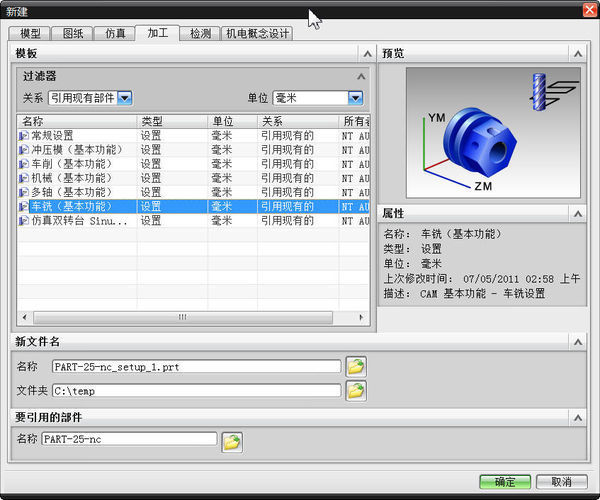The height and width of the screenshot is (500, 600).
Task: Open browse icon for referenced part name
Action: click(232, 442)
